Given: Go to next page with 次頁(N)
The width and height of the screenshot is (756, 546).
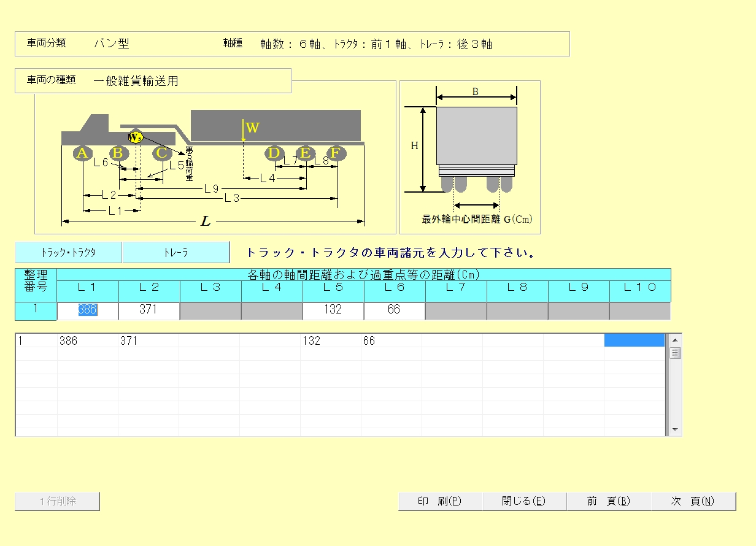Looking at the screenshot, I should [693, 501].
